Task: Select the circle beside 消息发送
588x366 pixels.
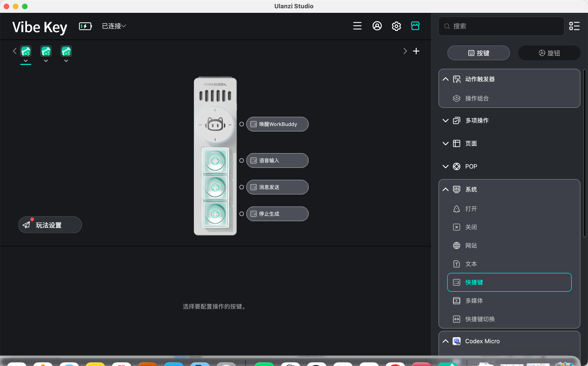Action: 241,187
